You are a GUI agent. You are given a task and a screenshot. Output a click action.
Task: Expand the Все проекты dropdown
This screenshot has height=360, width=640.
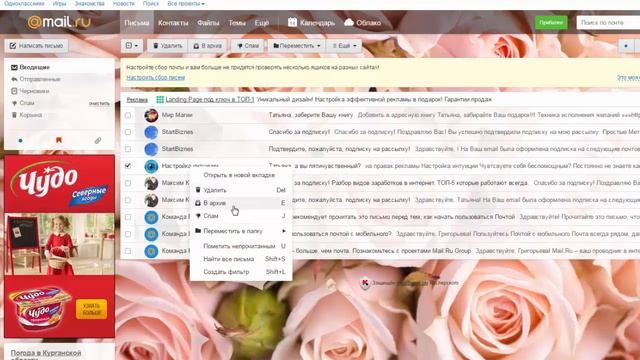(x=186, y=4)
